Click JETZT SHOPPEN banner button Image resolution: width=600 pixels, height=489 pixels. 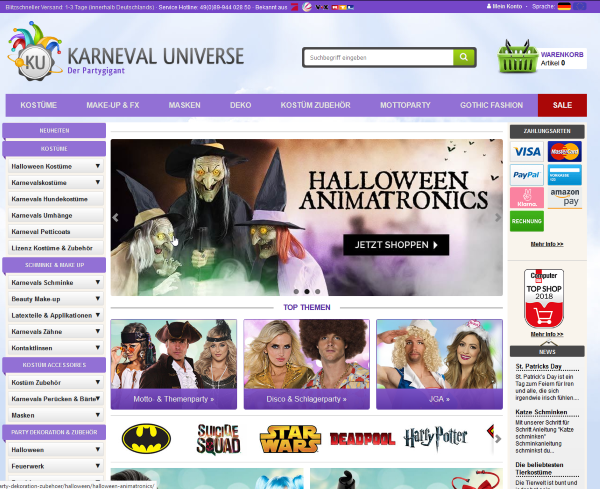coord(396,245)
